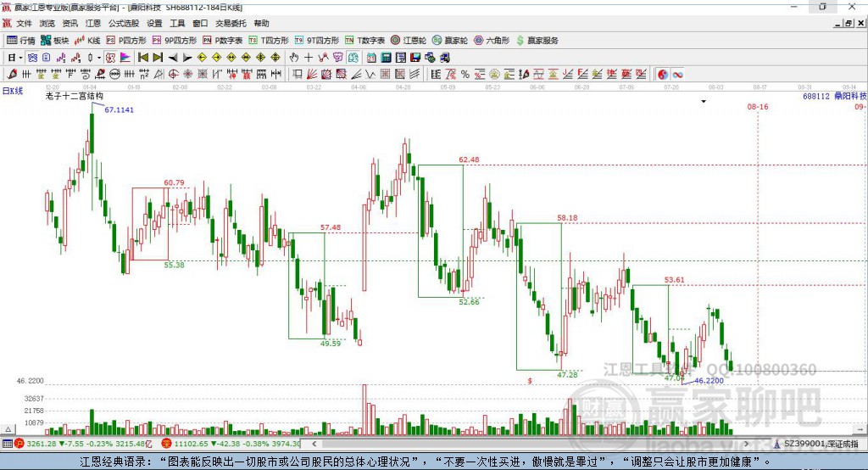Select the circled crosshair target tool

[173, 75]
